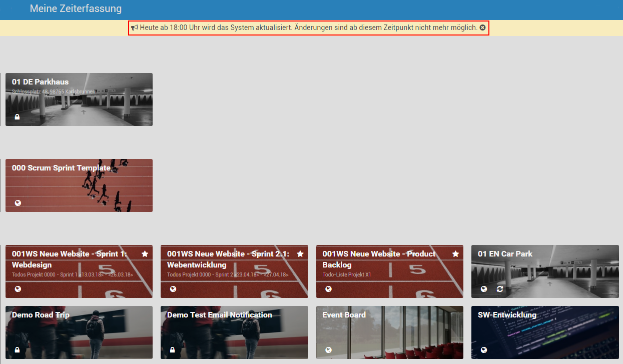This screenshot has height=364, width=623.
Task: Dismiss the system update announcement banner
Action: (x=482, y=28)
